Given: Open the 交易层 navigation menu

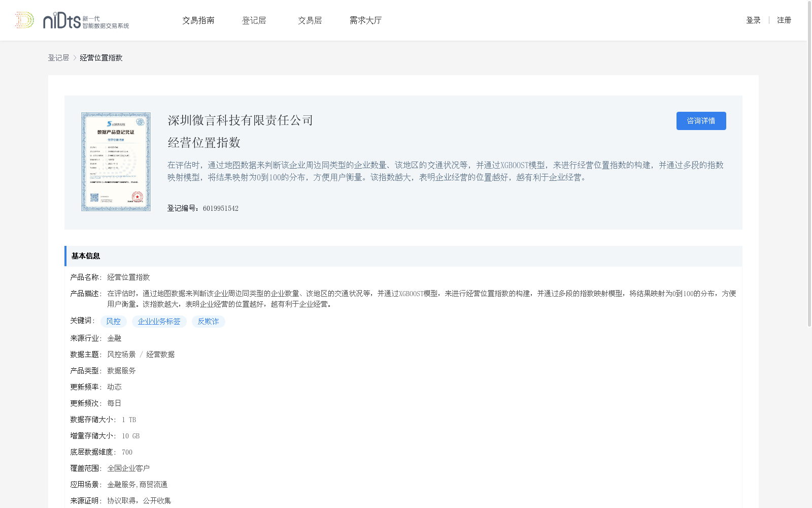Looking at the screenshot, I should point(310,20).
